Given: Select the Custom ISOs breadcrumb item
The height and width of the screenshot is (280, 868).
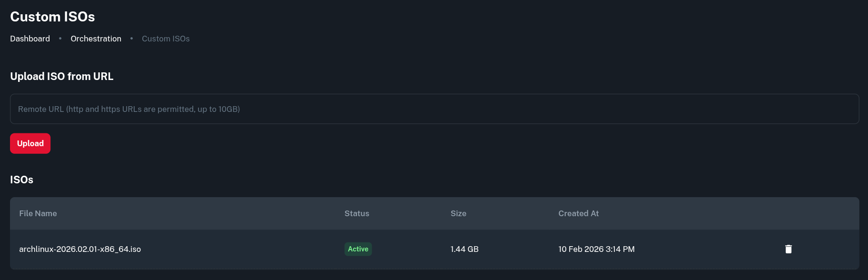Looking at the screenshot, I should click(166, 39).
